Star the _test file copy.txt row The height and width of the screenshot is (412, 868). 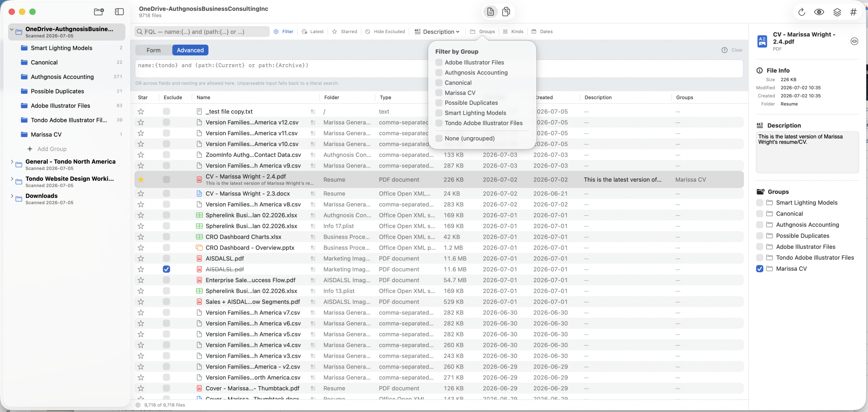click(141, 111)
